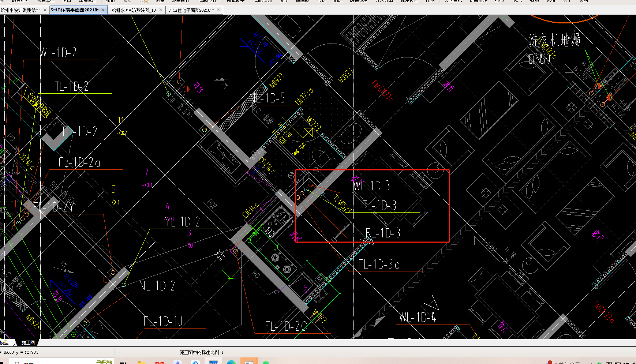Click the C1014a window label
The image size is (636, 364).
(251, 210)
